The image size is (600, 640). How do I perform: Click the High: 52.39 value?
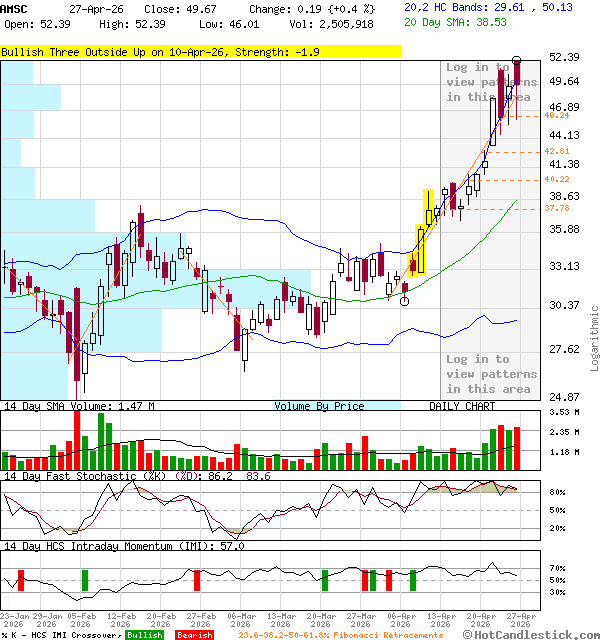pos(132,24)
